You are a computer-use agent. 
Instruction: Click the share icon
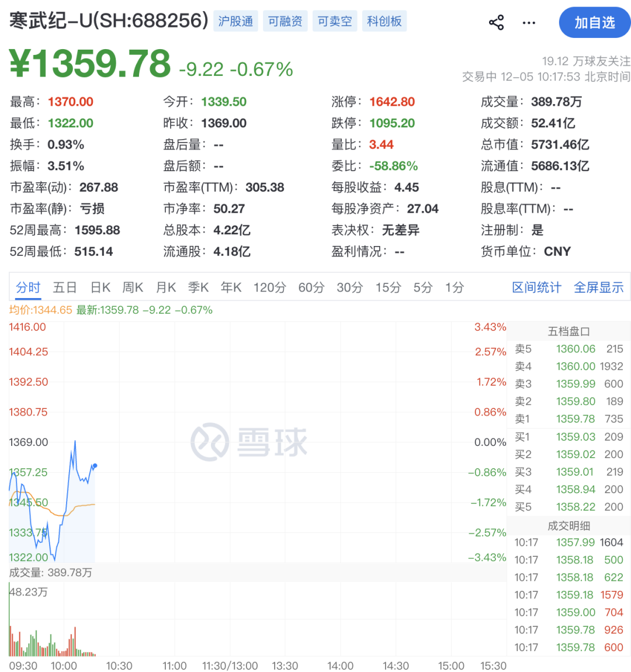[x=496, y=23]
